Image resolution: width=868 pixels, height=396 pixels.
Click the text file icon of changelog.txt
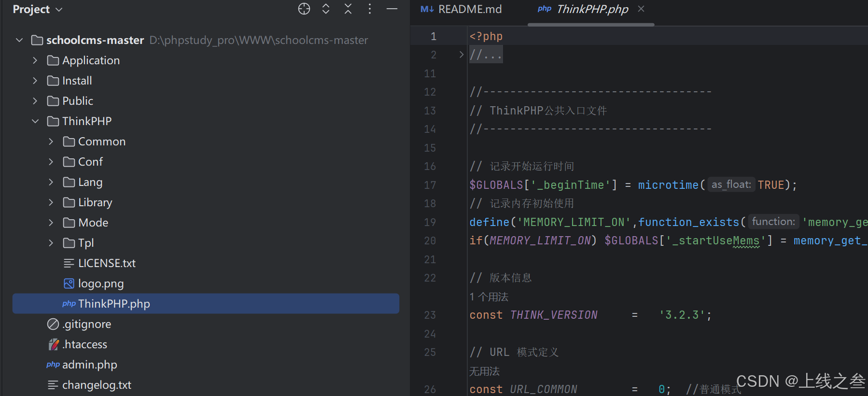click(x=53, y=385)
